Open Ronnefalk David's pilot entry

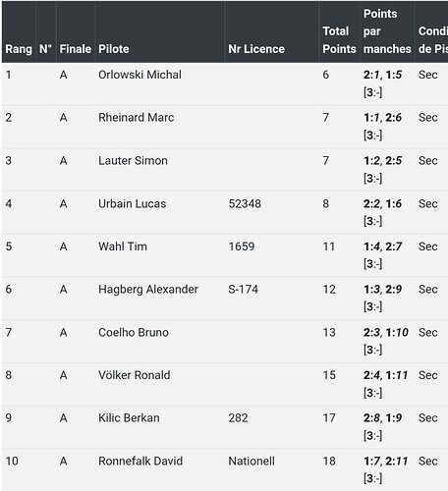(x=140, y=462)
